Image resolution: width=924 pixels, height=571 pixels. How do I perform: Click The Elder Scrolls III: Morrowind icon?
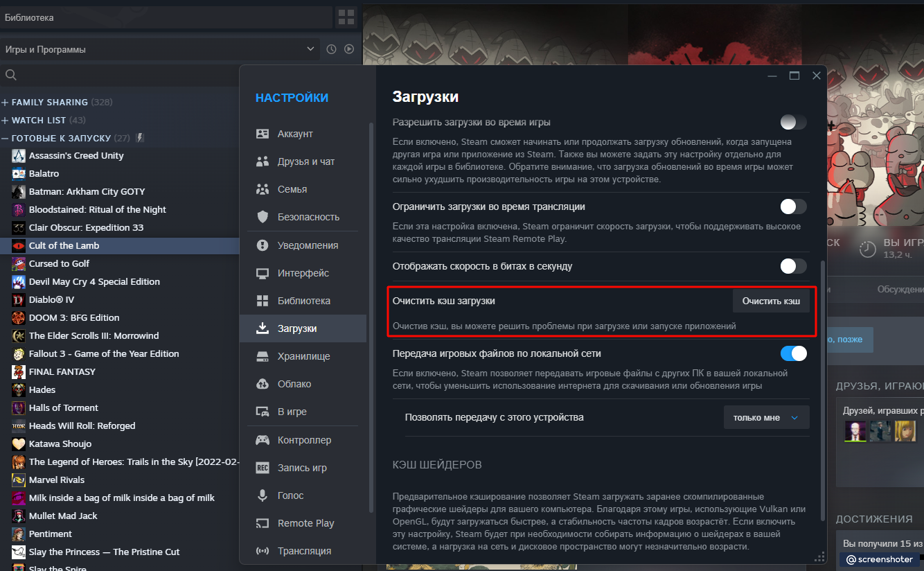pyautogui.click(x=19, y=336)
